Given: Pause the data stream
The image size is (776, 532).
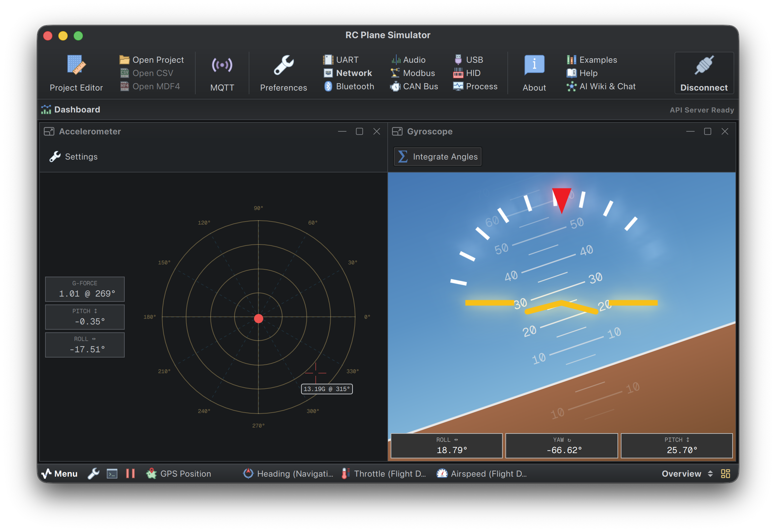Looking at the screenshot, I should 130,473.
